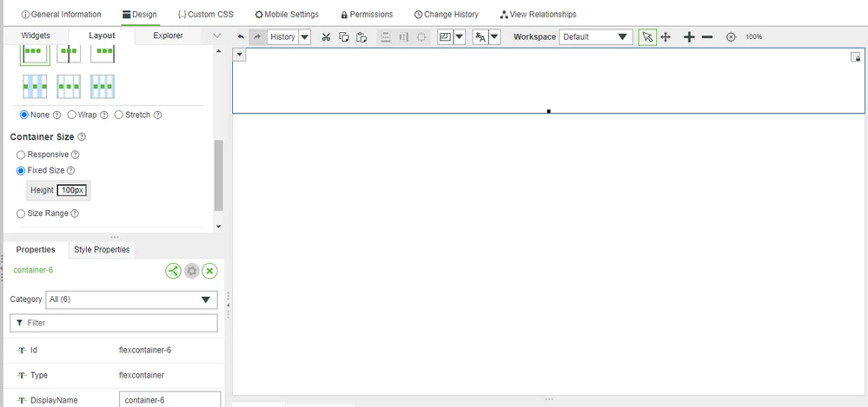Open help icon next to Wrap
Screen dimensions: 868x407
click(103, 115)
